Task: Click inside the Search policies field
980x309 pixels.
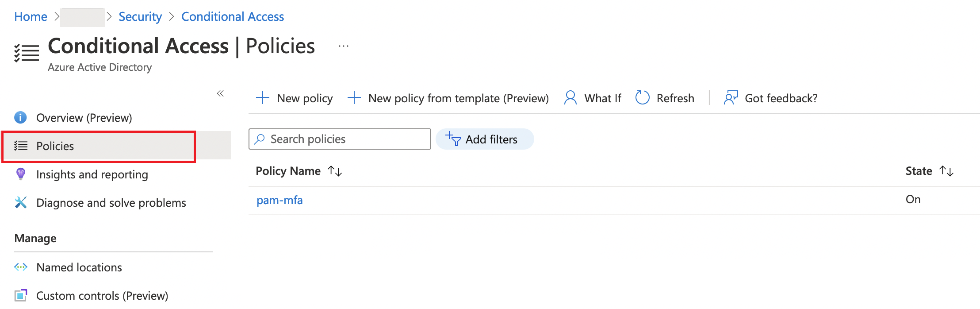Action: click(x=339, y=139)
